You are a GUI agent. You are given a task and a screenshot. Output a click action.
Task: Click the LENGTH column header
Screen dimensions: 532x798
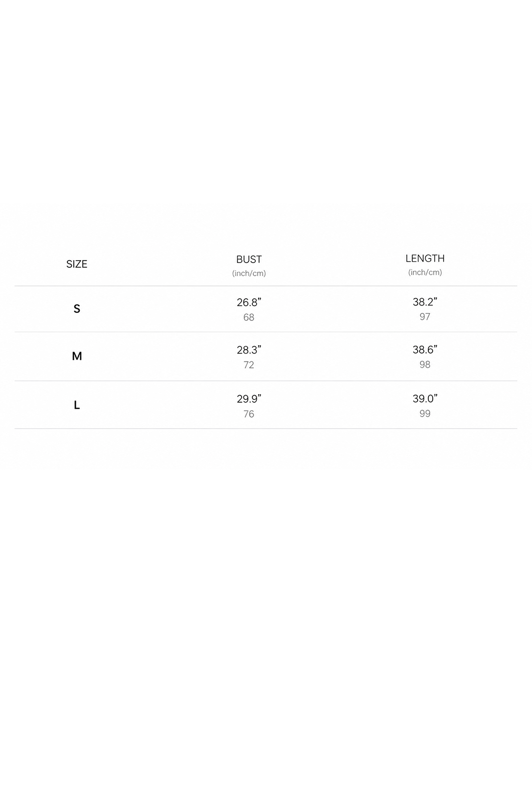click(425, 258)
